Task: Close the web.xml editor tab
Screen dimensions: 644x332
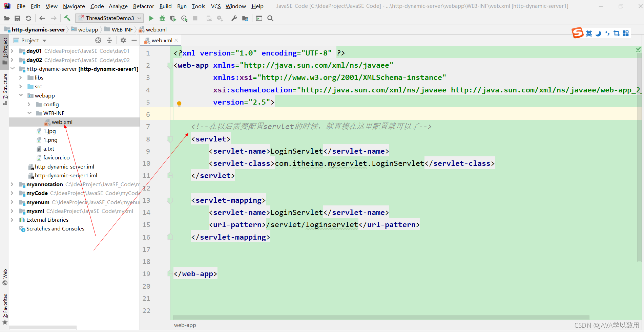Action: tap(176, 41)
